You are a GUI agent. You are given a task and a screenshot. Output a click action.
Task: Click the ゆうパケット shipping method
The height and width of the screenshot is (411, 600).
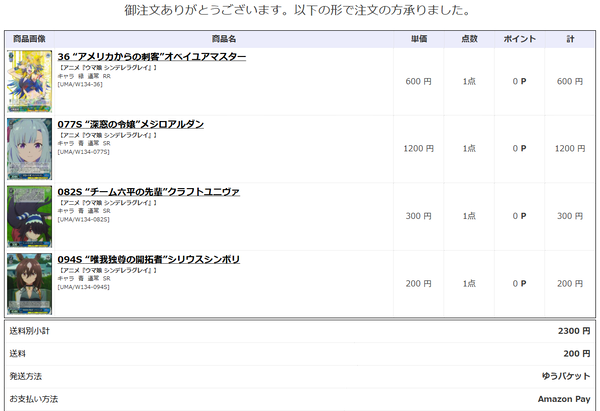pos(566,376)
